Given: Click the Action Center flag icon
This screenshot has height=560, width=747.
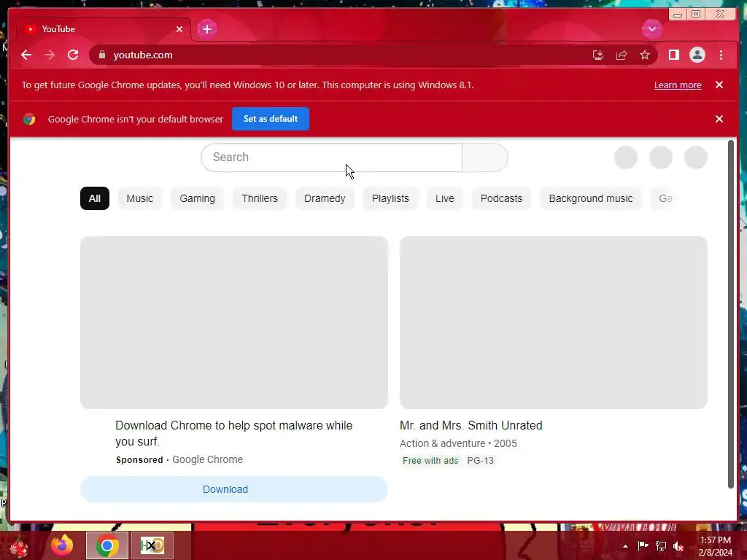Looking at the screenshot, I should tap(643, 546).
